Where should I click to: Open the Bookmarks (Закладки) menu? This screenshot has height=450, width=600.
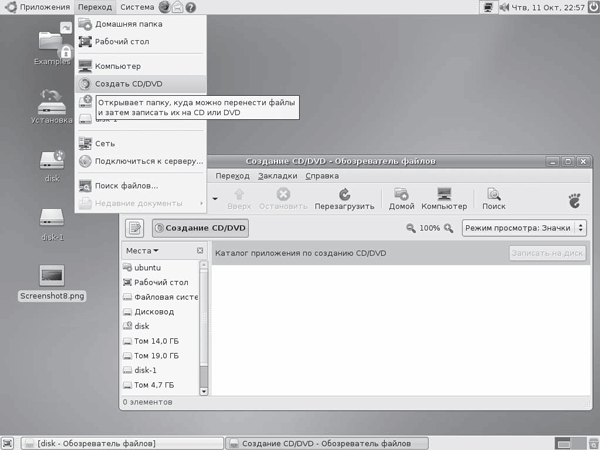pyautogui.click(x=277, y=176)
